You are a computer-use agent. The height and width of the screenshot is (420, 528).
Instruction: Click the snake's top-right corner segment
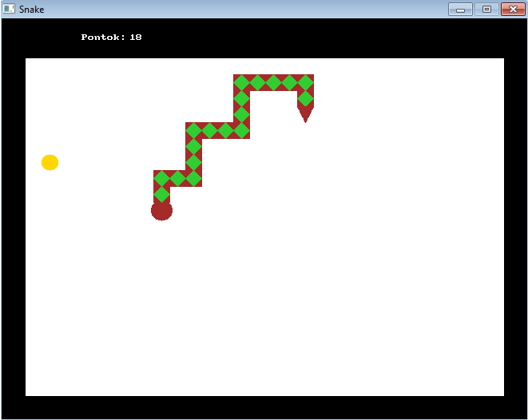point(305,82)
